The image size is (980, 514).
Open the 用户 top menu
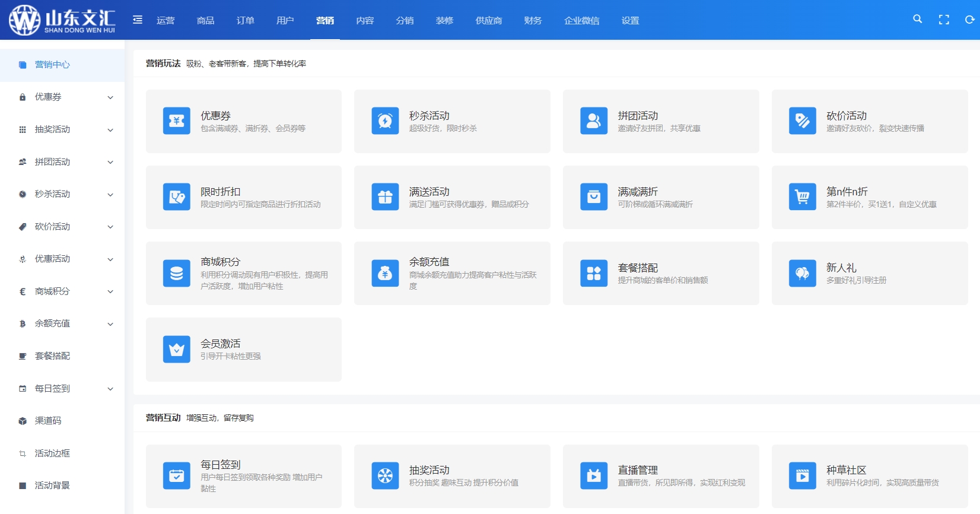click(285, 20)
